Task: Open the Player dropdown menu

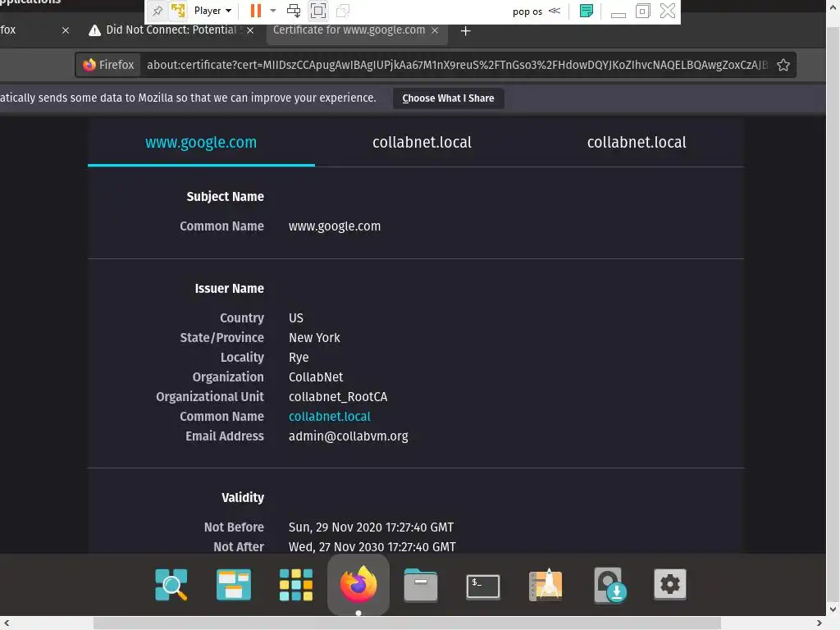Action: pyautogui.click(x=212, y=11)
